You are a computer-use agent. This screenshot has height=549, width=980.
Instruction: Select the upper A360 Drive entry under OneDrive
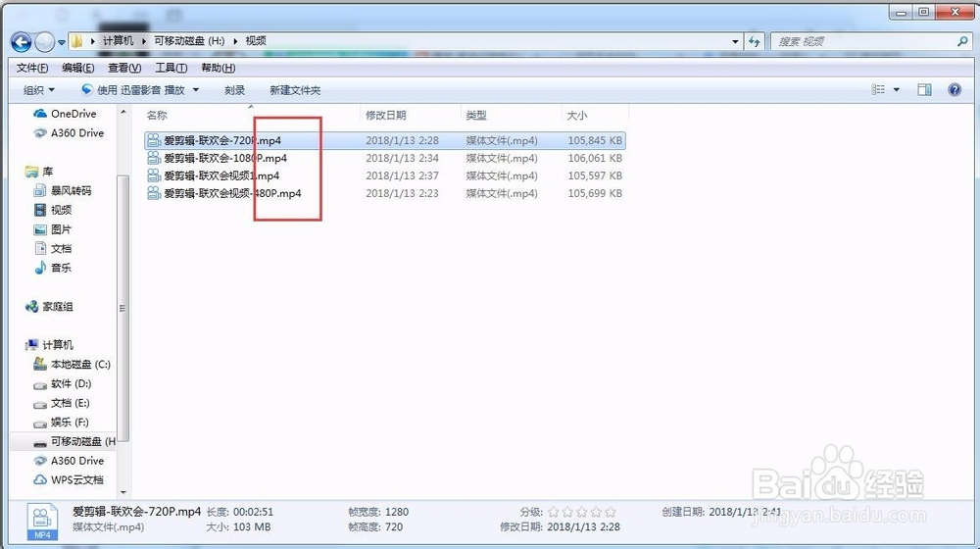point(69,133)
